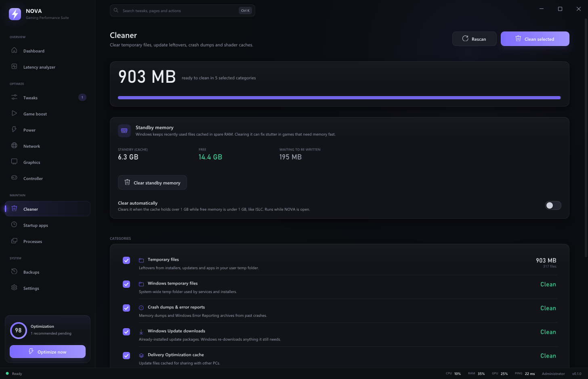Viewport: 588px width, 379px height.
Task: Click the CPU 10% status bar entry
Action: coord(453,373)
